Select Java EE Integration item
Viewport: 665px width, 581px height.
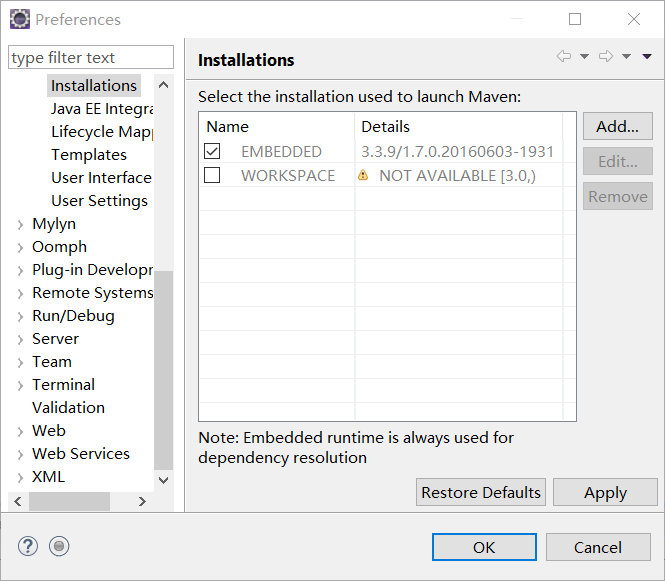pyautogui.click(x=102, y=109)
